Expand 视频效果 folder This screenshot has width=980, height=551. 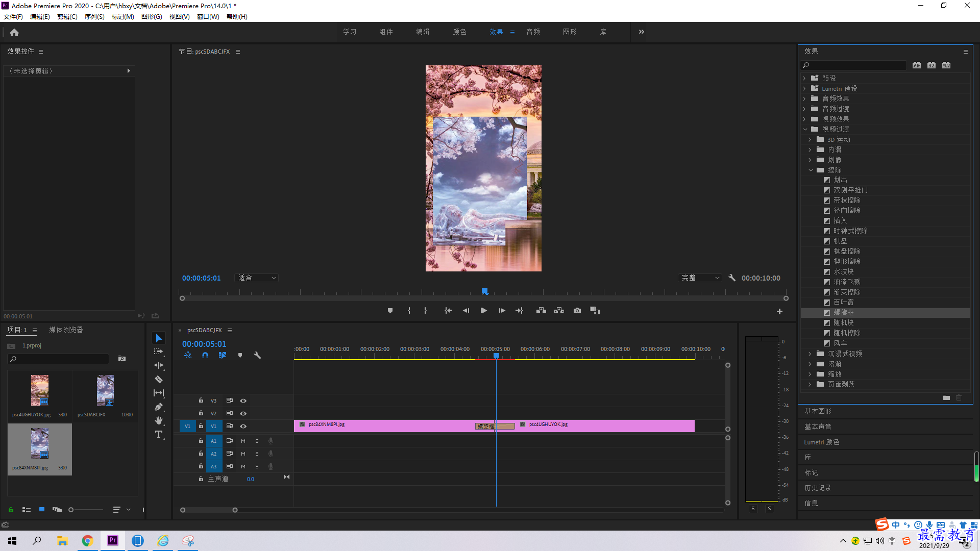coord(804,119)
